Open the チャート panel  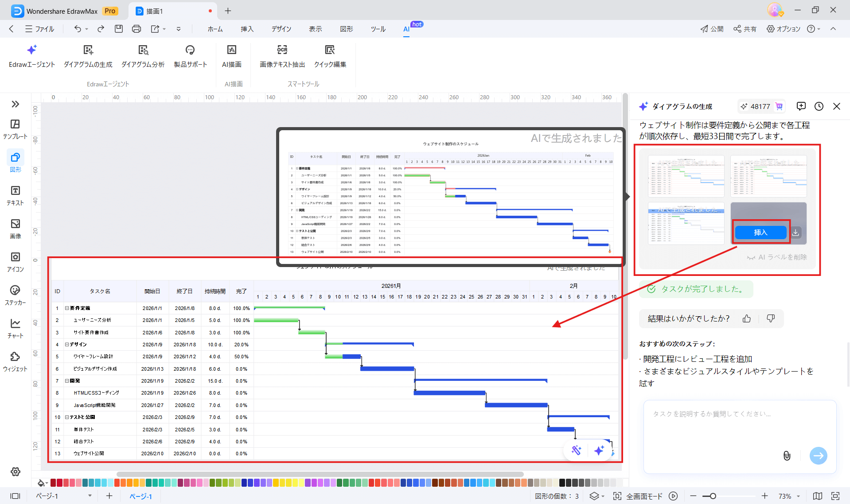tap(15, 328)
